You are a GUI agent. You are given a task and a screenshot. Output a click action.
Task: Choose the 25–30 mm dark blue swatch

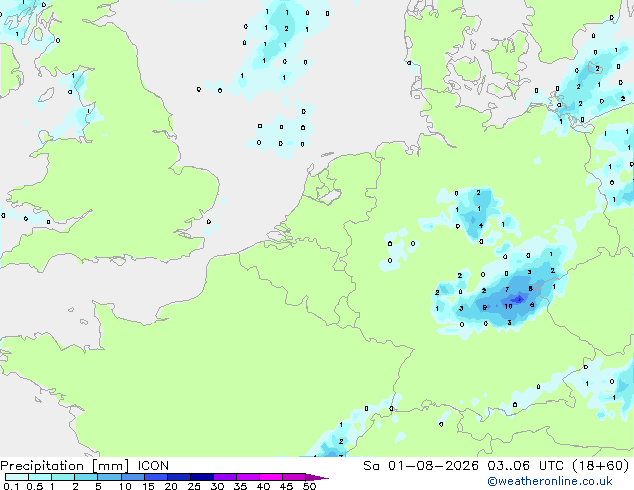[x=202, y=477]
